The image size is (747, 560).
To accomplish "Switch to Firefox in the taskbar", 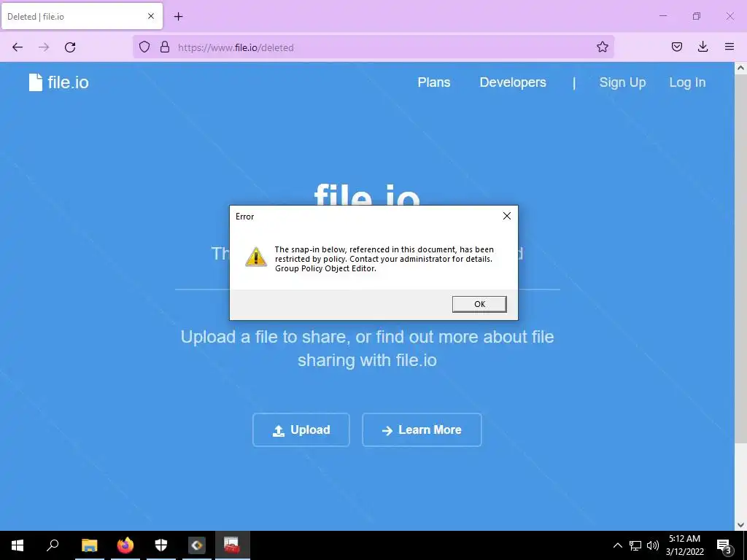I will 125,545.
